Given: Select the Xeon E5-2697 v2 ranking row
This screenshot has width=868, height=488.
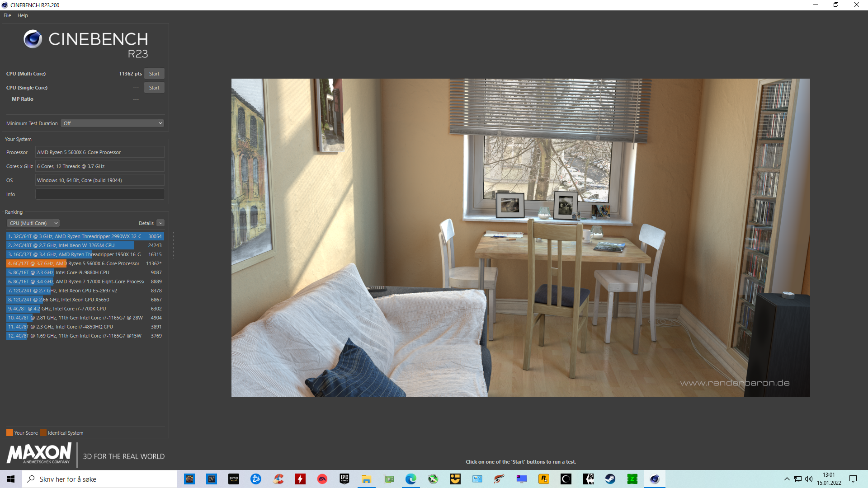Looking at the screenshot, I should (x=85, y=291).
